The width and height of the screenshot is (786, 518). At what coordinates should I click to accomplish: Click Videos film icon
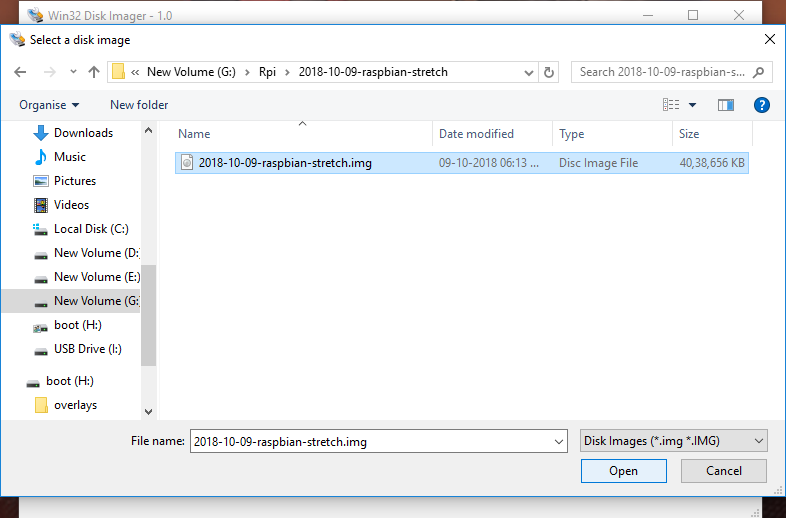pos(41,205)
